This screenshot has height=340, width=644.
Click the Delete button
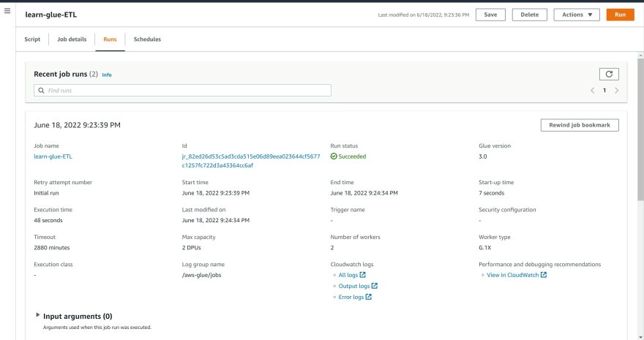click(529, 15)
